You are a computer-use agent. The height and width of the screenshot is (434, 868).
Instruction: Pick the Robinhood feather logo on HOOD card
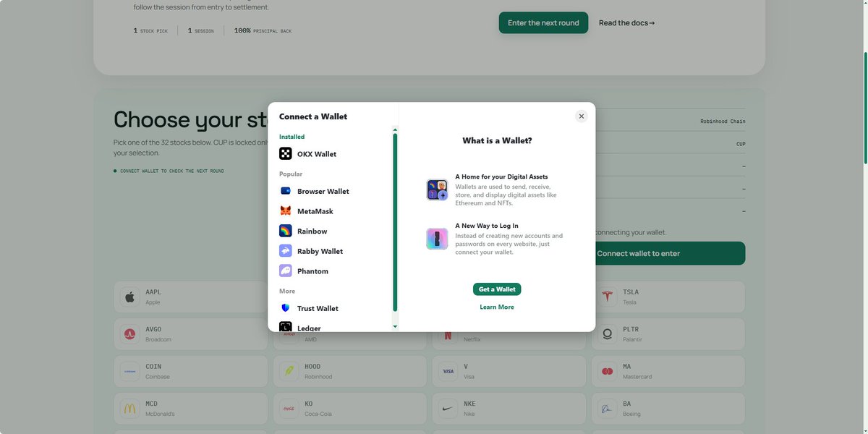coord(289,371)
